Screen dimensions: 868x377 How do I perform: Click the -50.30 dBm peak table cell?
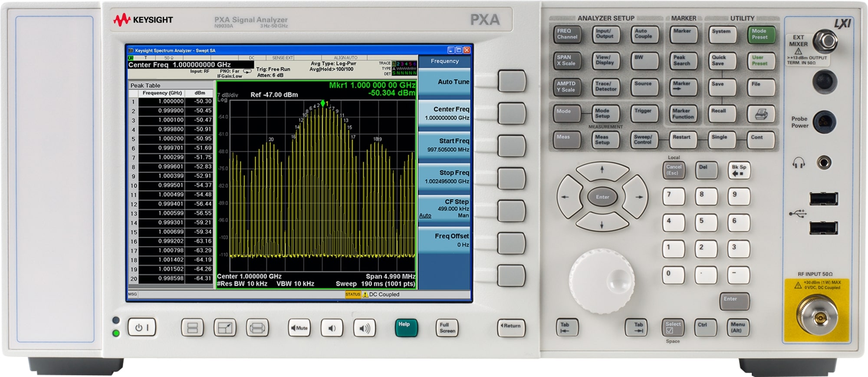coord(199,102)
